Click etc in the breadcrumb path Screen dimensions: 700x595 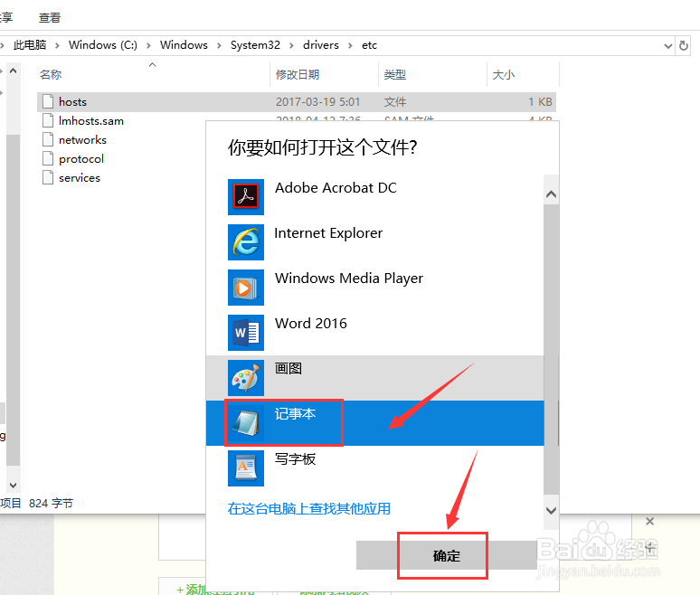(x=369, y=45)
